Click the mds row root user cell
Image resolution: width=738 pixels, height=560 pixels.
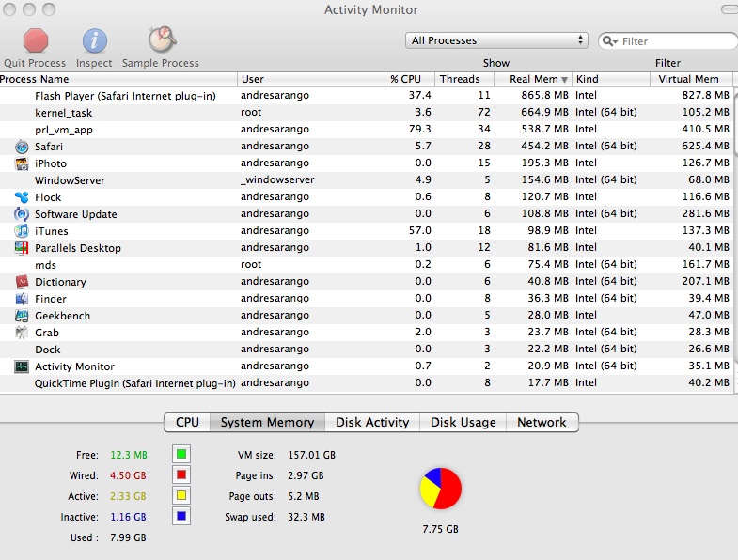[251, 264]
